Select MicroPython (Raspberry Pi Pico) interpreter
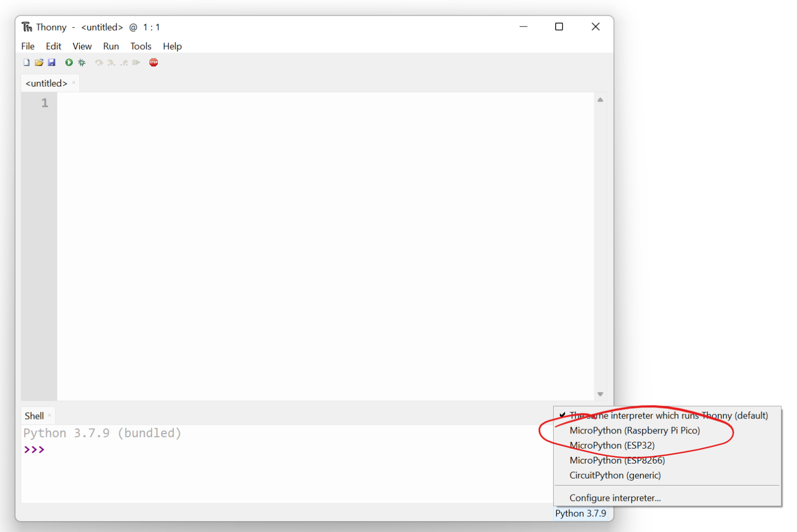This screenshot has height=532, width=797. pyautogui.click(x=635, y=430)
